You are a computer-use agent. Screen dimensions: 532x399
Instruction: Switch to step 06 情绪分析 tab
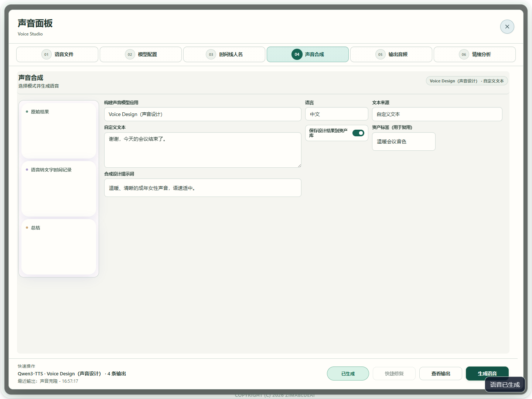475,54
